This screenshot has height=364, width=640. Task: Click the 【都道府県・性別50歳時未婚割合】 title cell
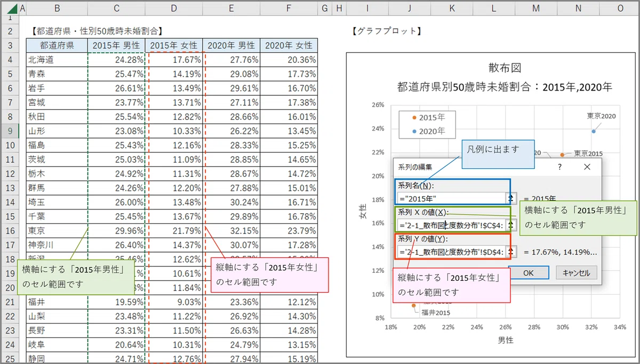tap(96, 31)
